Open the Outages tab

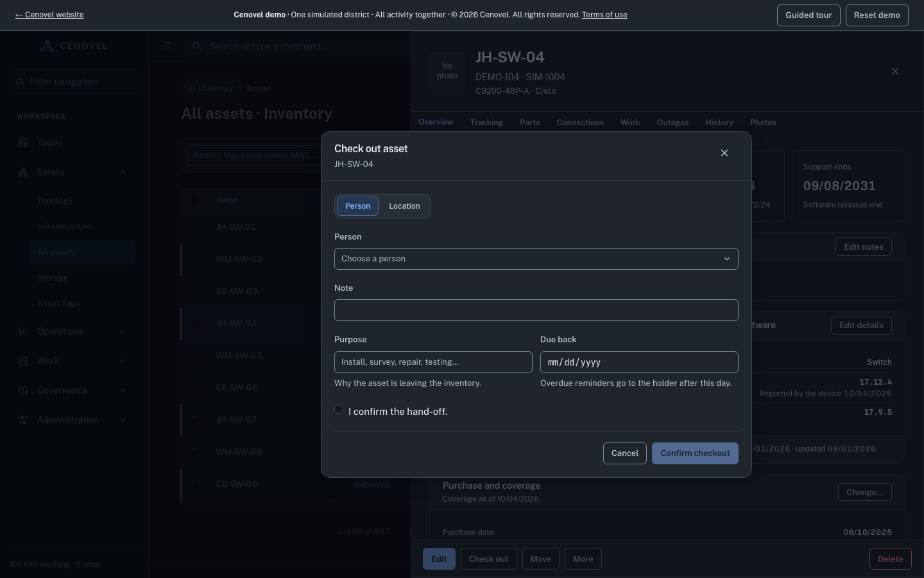[x=672, y=123]
